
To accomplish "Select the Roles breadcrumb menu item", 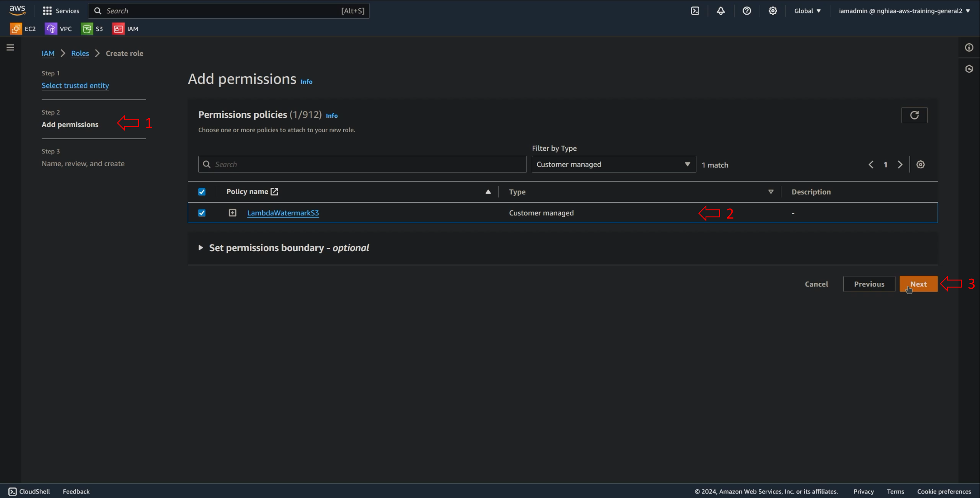I will pyautogui.click(x=80, y=53).
